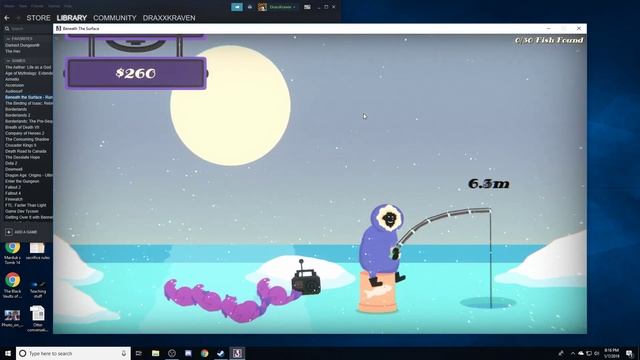Click the Steam library search field
Image resolution: width=640 pixels, height=360 pixels.
pos(29,29)
